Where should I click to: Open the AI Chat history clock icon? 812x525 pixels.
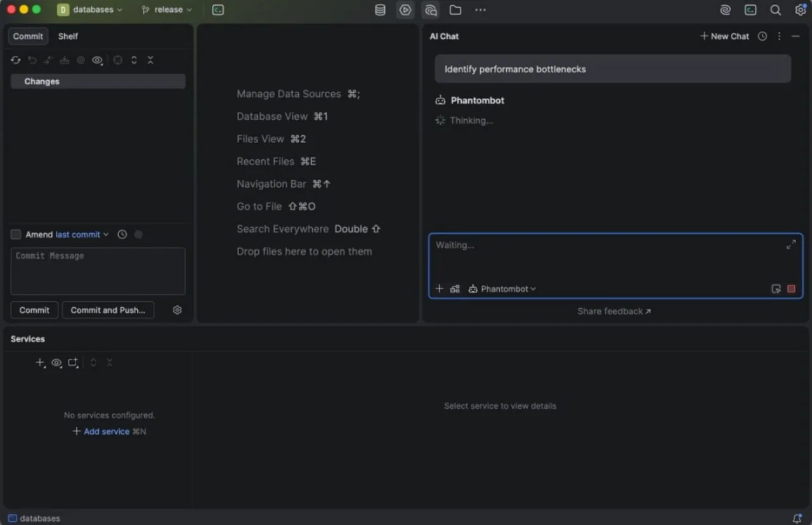(763, 36)
